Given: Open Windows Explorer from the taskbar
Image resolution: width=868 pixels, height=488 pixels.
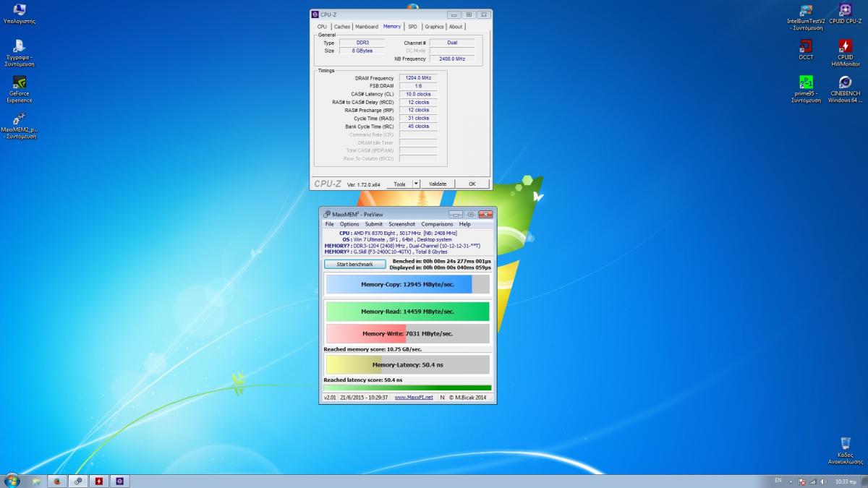Looking at the screenshot, I should coord(36,481).
